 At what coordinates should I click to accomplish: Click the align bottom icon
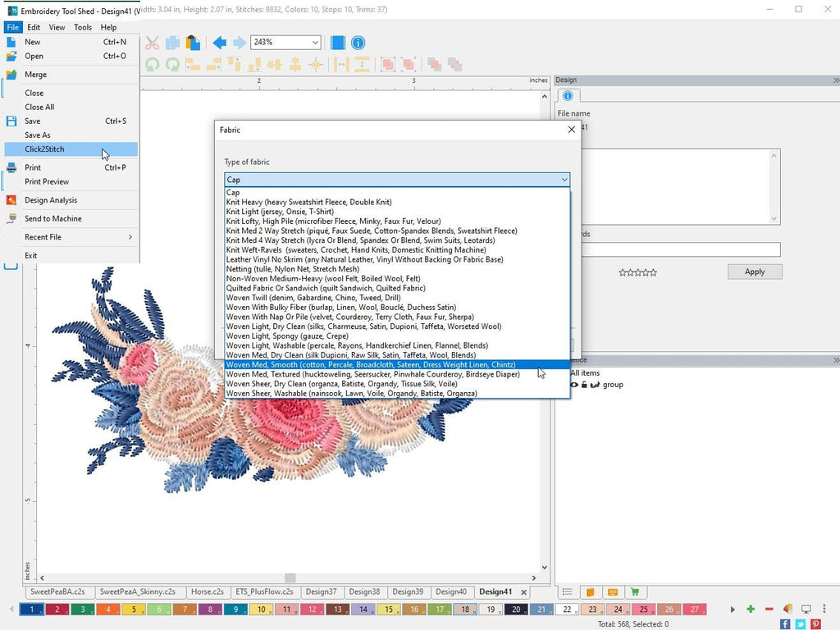254,65
